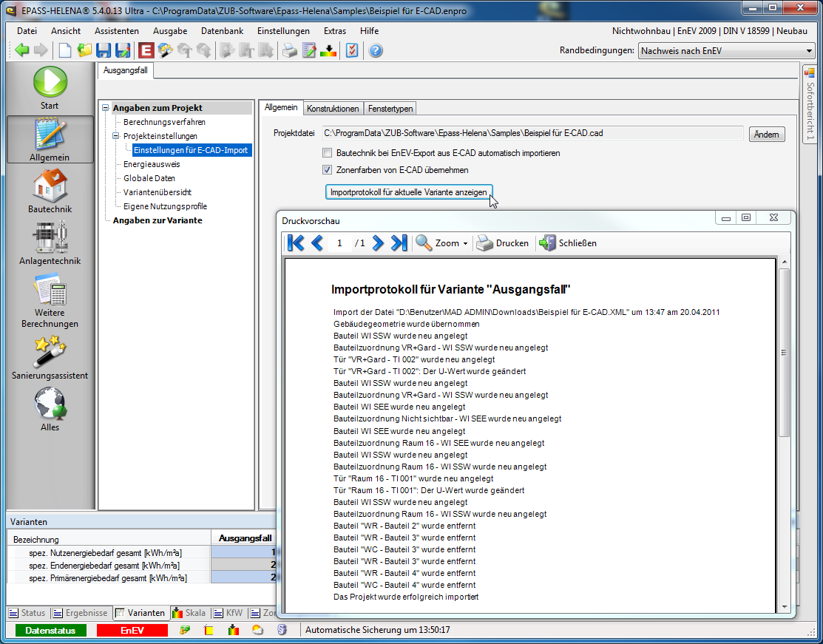Screen dimensions: 823x644
Task: Switch to the KfW bottom tab
Action: [x=228, y=612]
